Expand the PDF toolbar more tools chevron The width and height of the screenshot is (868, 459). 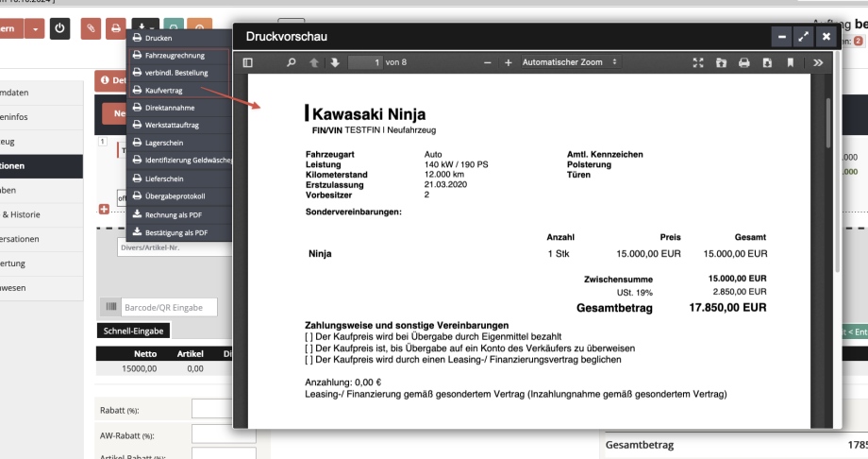coord(817,62)
